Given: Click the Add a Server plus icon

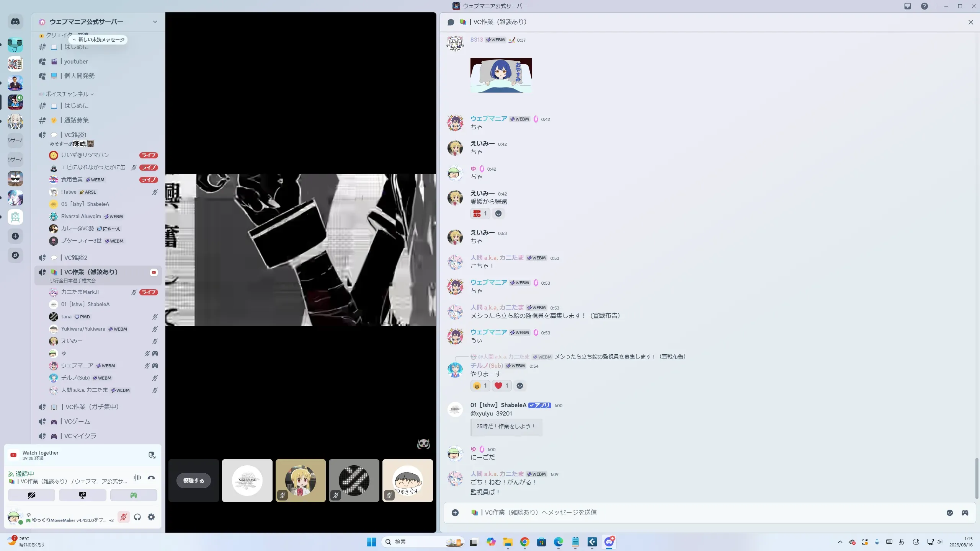Looking at the screenshot, I should (15, 236).
